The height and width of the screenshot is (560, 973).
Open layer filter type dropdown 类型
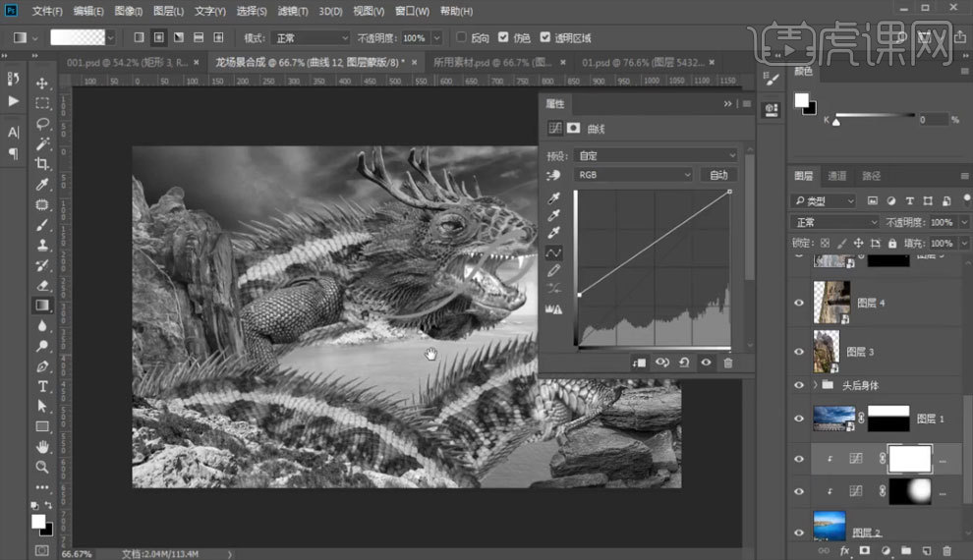[x=824, y=201]
